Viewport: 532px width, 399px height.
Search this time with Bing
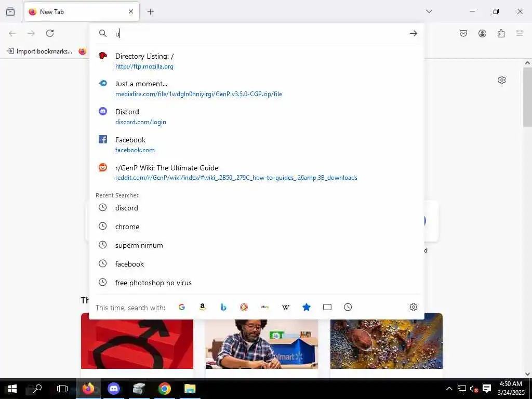(x=223, y=307)
